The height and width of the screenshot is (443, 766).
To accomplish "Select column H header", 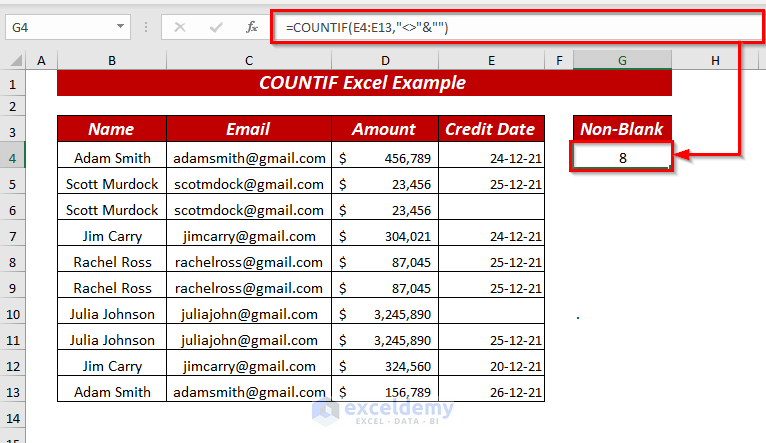I will 715,61.
